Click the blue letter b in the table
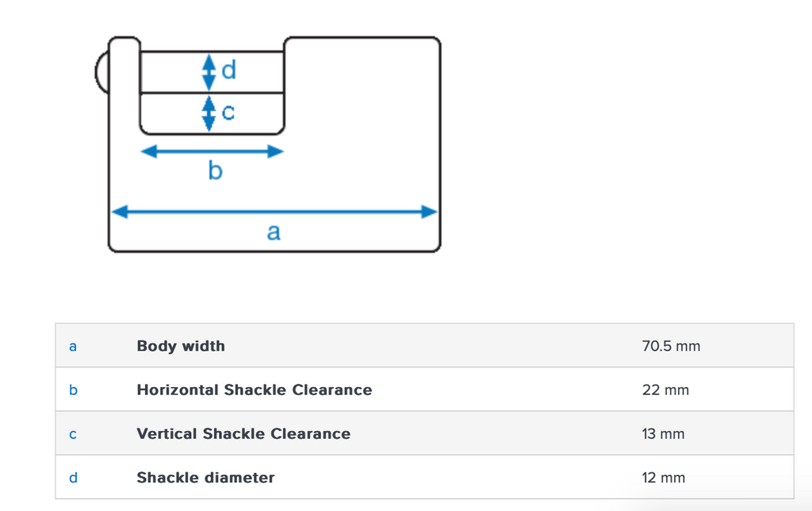812x511 pixels. tap(73, 390)
